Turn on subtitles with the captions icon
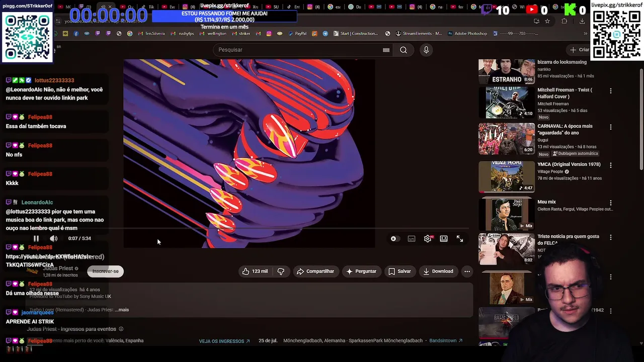 tap(412, 239)
